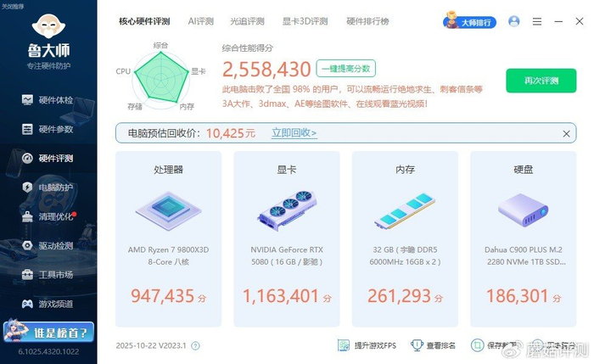Open 电脑防护 in the sidebar
Screen dimensions: 594x364
48,188
